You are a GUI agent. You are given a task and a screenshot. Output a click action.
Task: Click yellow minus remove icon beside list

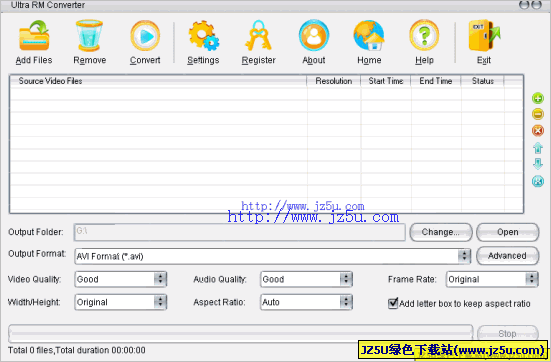[x=538, y=114]
